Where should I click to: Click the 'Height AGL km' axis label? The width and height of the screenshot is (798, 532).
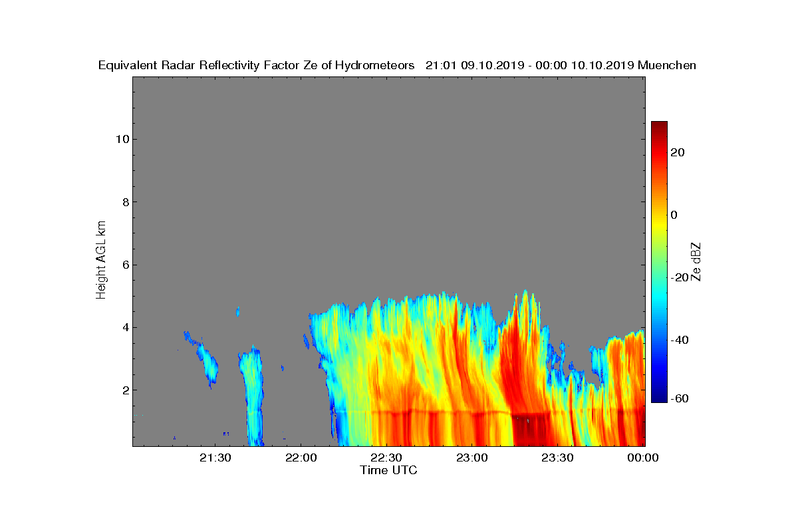click(101, 261)
